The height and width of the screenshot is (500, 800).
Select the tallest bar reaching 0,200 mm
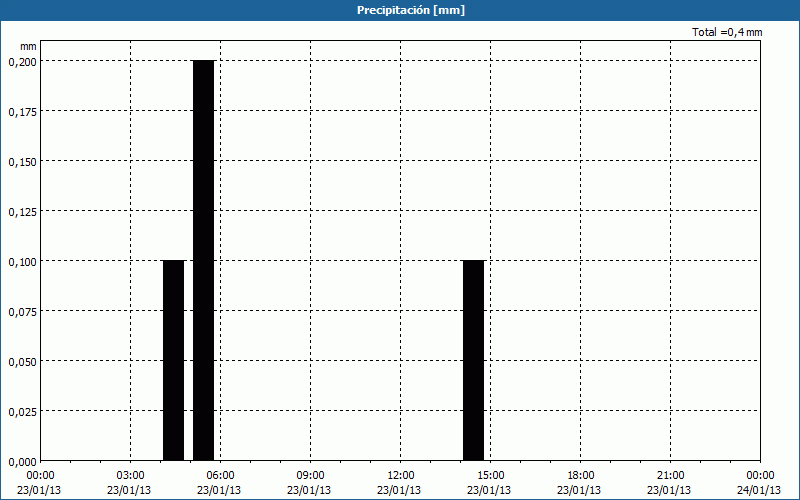[204, 260]
